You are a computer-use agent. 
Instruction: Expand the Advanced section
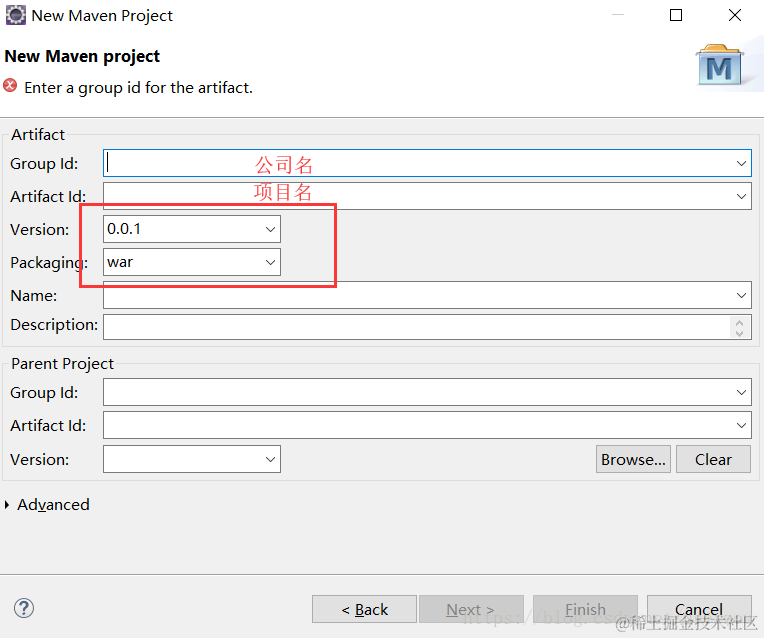point(7,504)
